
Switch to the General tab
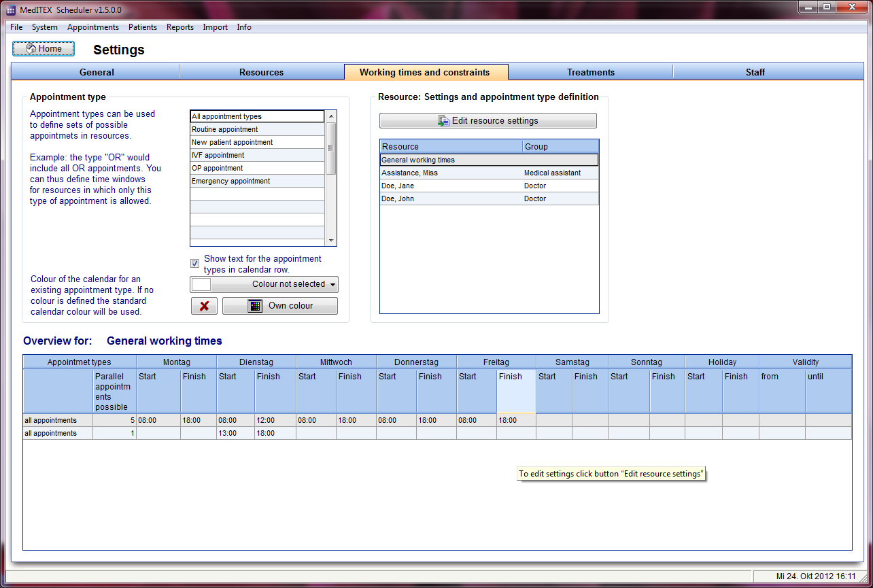tap(97, 72)
